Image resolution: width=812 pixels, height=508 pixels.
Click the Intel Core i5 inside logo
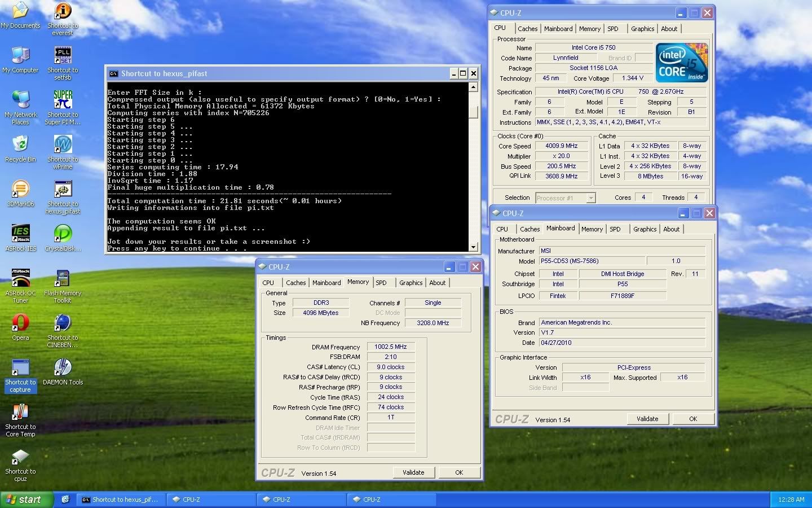click(682, 63)
